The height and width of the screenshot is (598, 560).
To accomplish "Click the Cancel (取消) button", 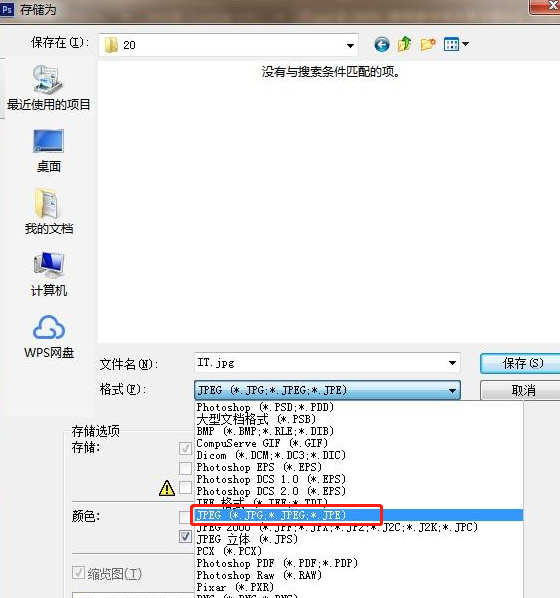I will click(520, 390).
